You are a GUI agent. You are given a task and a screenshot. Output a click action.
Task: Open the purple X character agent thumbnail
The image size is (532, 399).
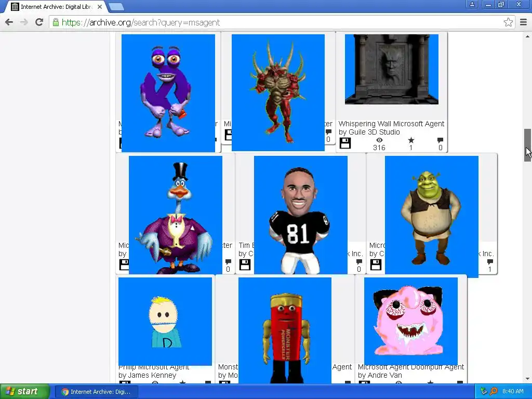168,93
